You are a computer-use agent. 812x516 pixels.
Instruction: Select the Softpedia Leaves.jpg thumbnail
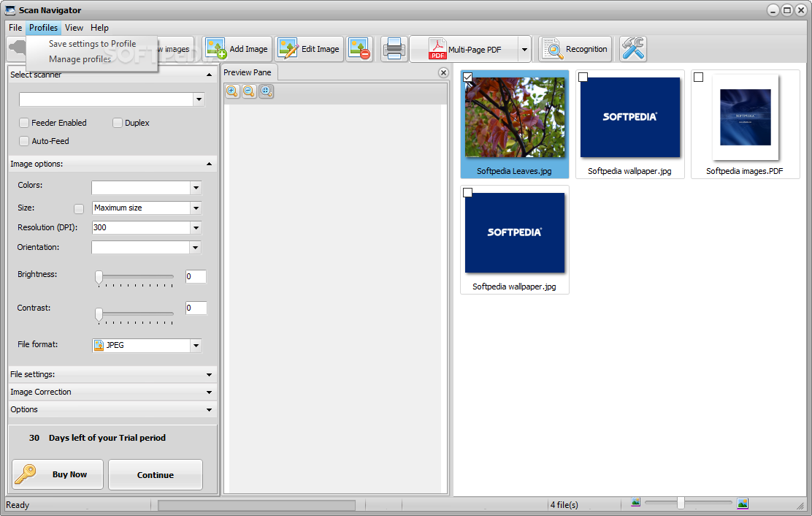[x=515, y=124]
